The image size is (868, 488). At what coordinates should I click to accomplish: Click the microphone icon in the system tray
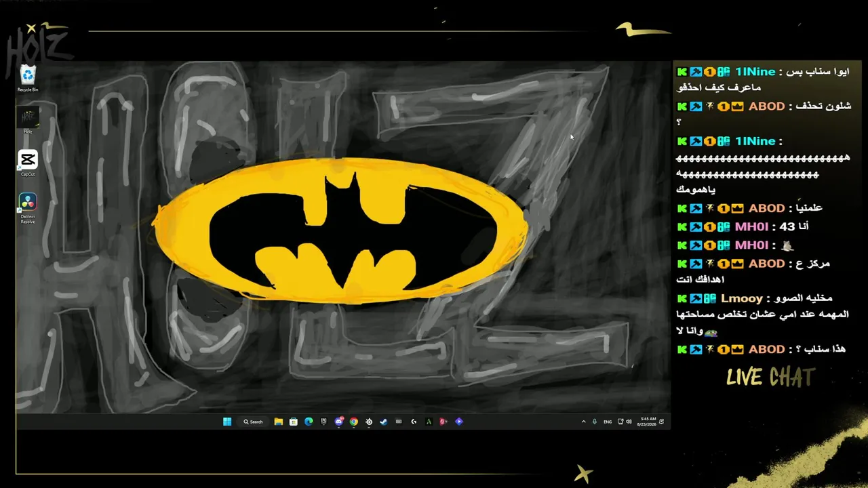point(595,422)
